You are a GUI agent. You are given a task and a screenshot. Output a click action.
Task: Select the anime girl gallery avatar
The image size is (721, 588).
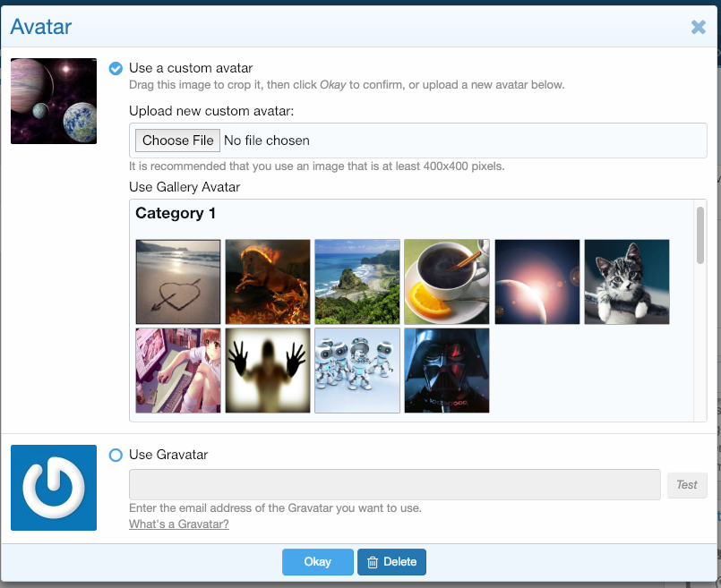(178, 371)
